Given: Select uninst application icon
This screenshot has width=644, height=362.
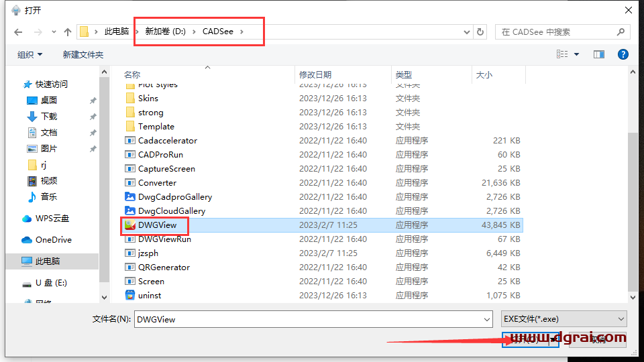Looking at the screenshot, I should pos(130,295).
